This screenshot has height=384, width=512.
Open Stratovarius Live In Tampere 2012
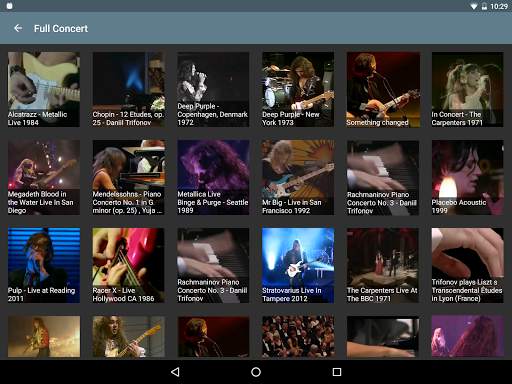[298, 265]
